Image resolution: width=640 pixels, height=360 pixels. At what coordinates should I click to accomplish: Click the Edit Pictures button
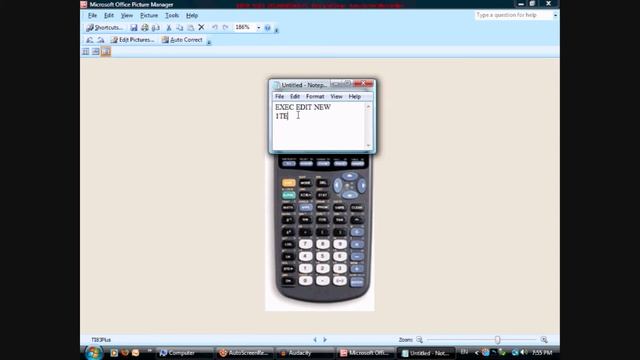point(133,40)
